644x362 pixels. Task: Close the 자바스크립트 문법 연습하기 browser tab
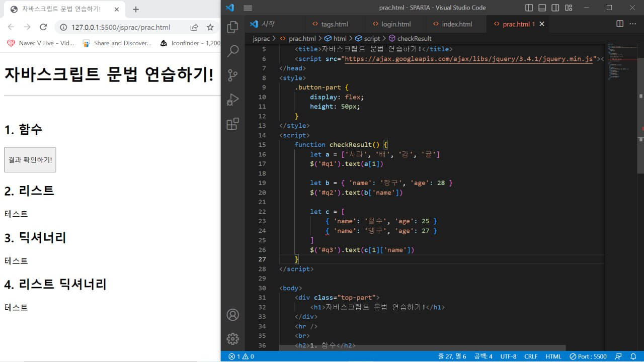click(x=116, y=9)
